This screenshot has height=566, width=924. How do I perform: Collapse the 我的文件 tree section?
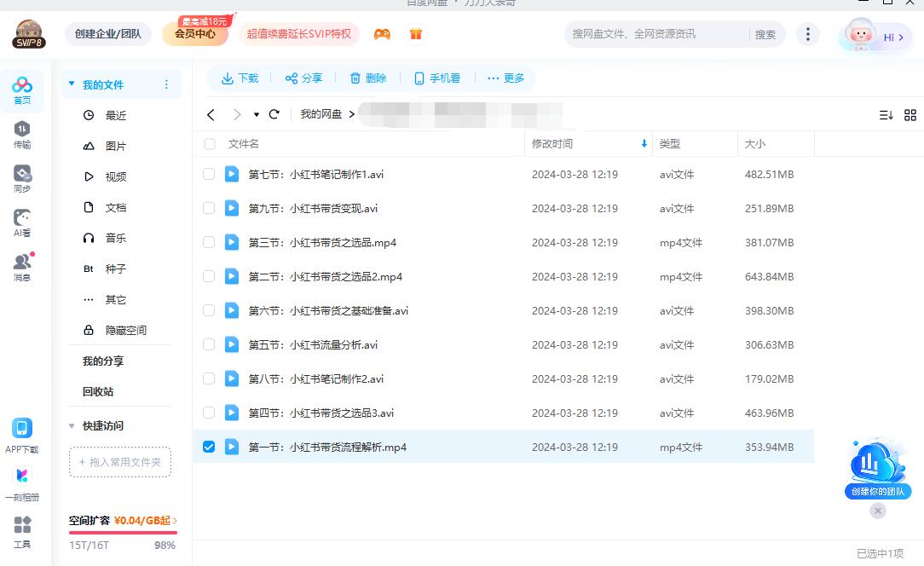[72, 84]
